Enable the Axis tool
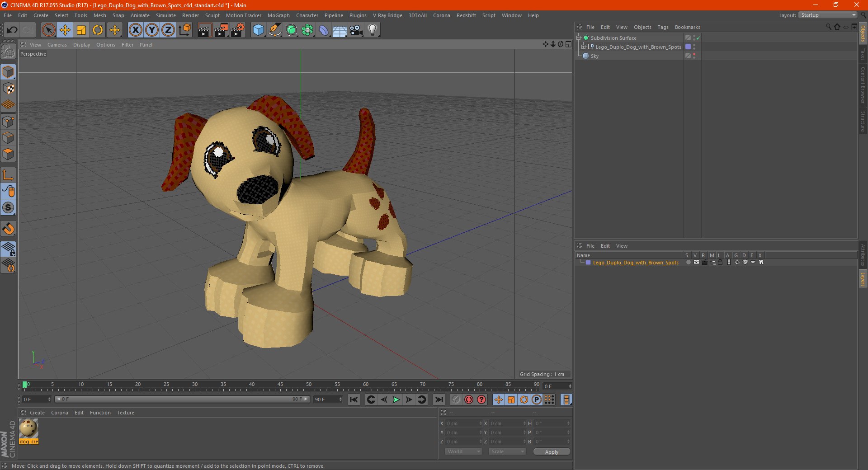This screenshot has width=868, height=470. [x=8, y=175]
